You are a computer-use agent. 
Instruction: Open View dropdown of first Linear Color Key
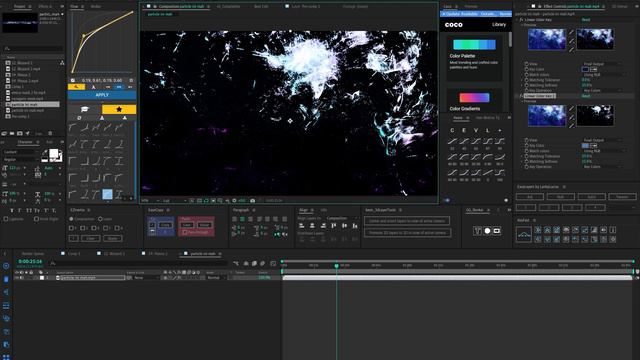coord(602,64)
